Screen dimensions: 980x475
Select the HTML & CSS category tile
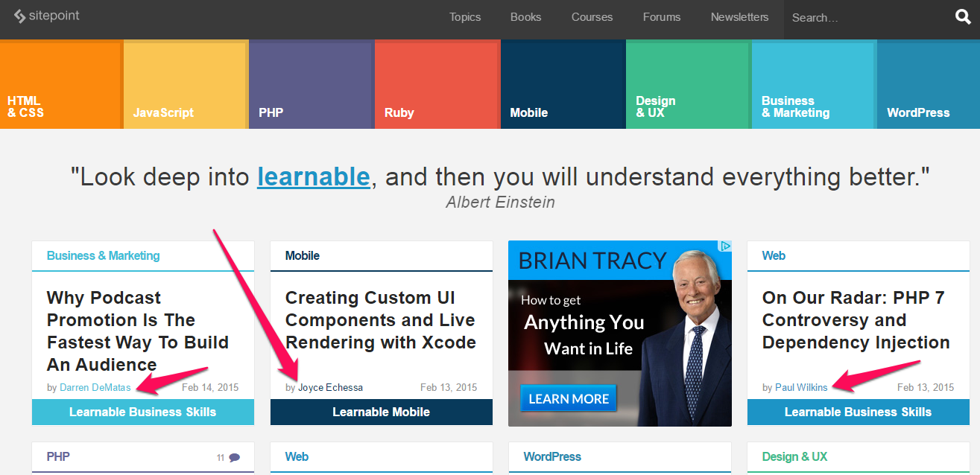61,85
